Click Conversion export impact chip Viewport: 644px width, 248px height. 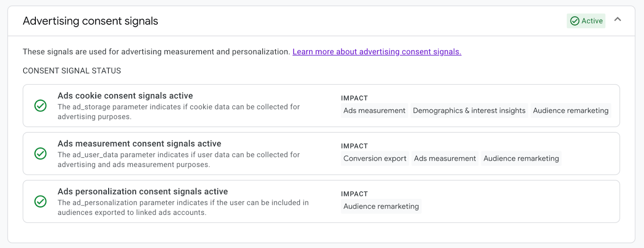click(375, 158)
